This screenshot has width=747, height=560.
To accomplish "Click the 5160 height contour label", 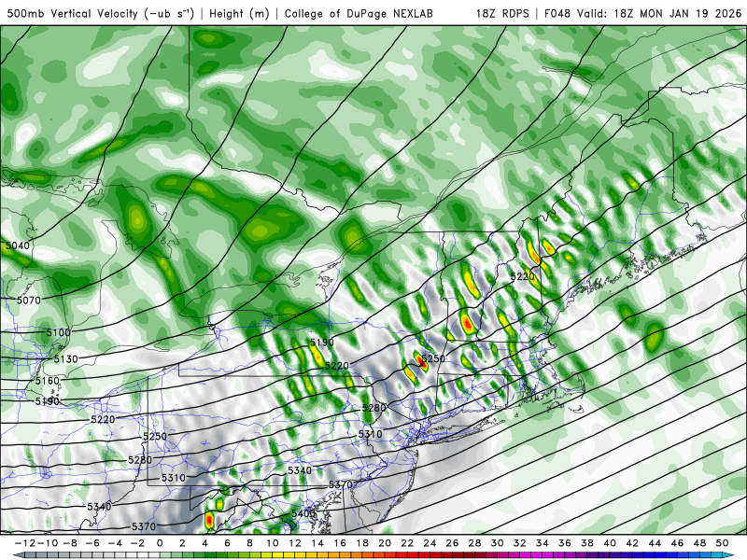I will [48, 381].
